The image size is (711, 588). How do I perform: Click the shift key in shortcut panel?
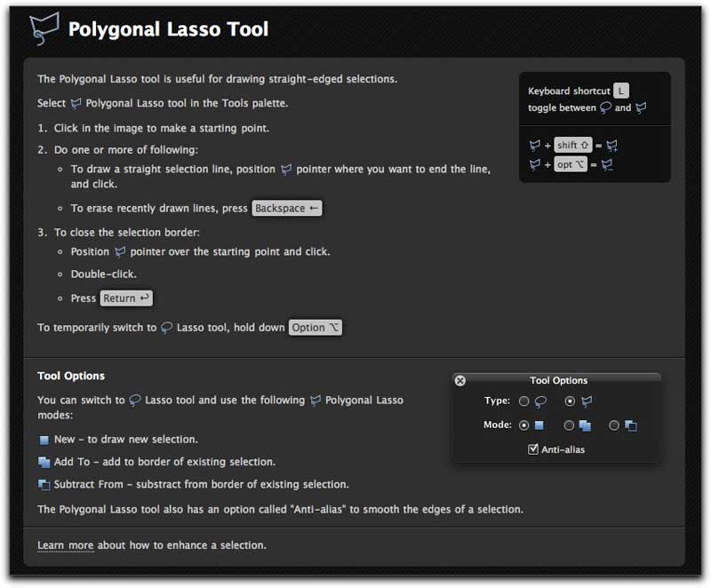572,145
